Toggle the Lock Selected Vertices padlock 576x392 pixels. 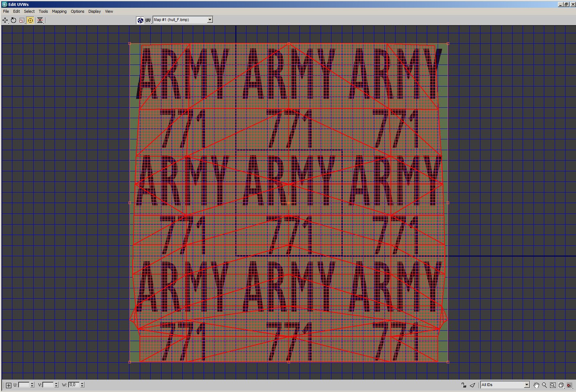464,385
